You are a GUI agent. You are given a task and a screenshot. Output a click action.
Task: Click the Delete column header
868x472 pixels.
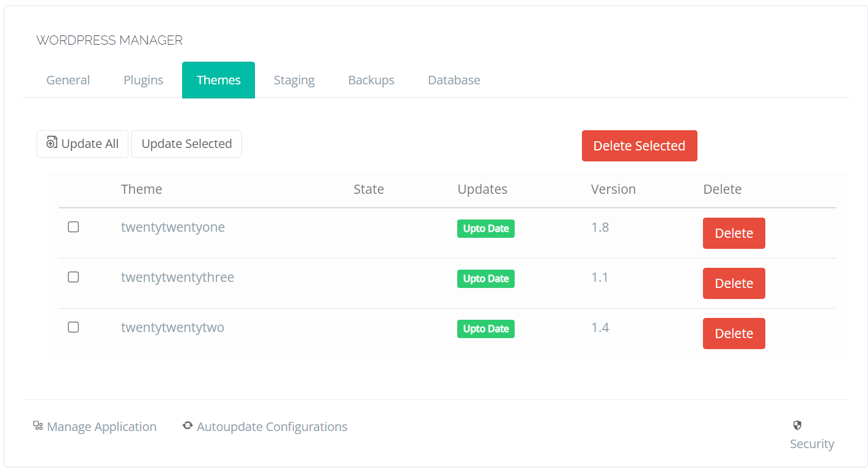tap(723, 190)
